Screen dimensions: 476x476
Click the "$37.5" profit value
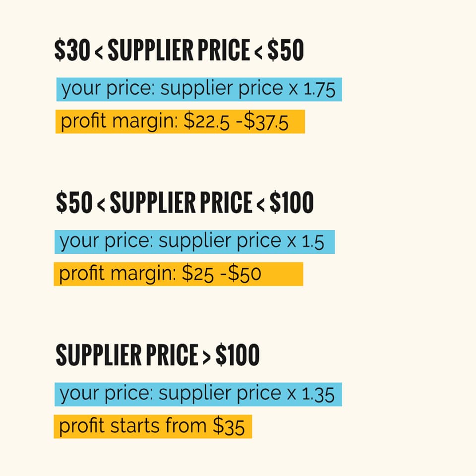tap(266, 122)
